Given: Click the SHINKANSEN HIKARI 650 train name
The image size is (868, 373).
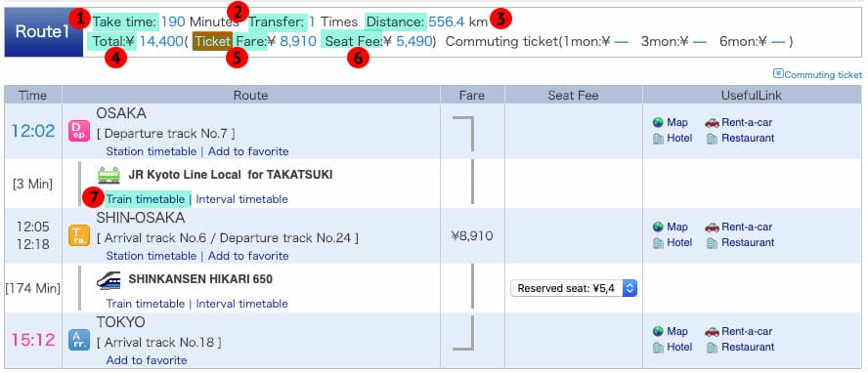Looking at the screenshot, I should tap(200, 279).
